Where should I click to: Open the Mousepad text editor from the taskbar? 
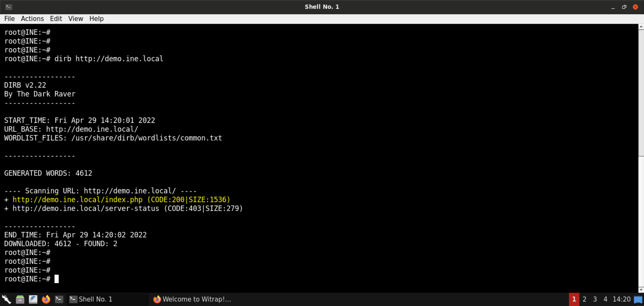click(33, 299)
